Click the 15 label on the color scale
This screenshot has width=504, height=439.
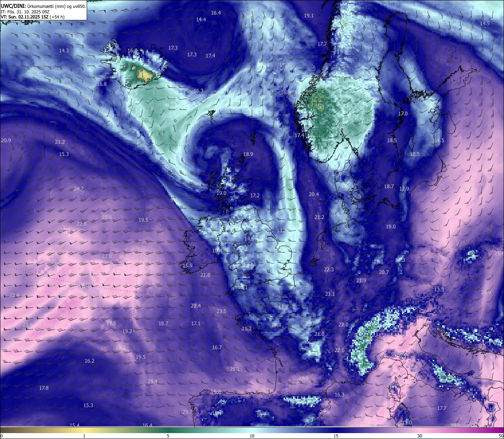[336, 436]
